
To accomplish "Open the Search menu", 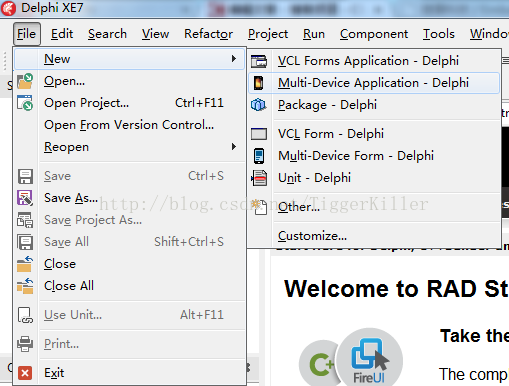I will tap(107, 34).
